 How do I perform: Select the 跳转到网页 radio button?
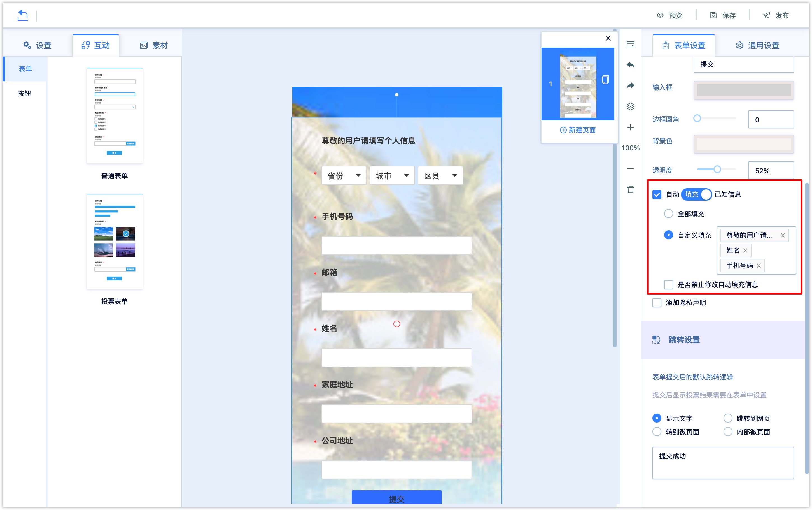(728, 418)
